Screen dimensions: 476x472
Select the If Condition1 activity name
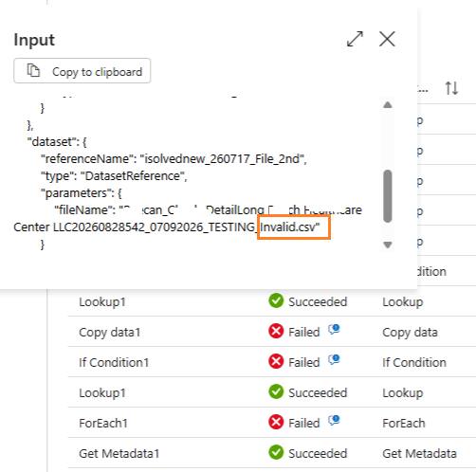(x=114, y=362)
